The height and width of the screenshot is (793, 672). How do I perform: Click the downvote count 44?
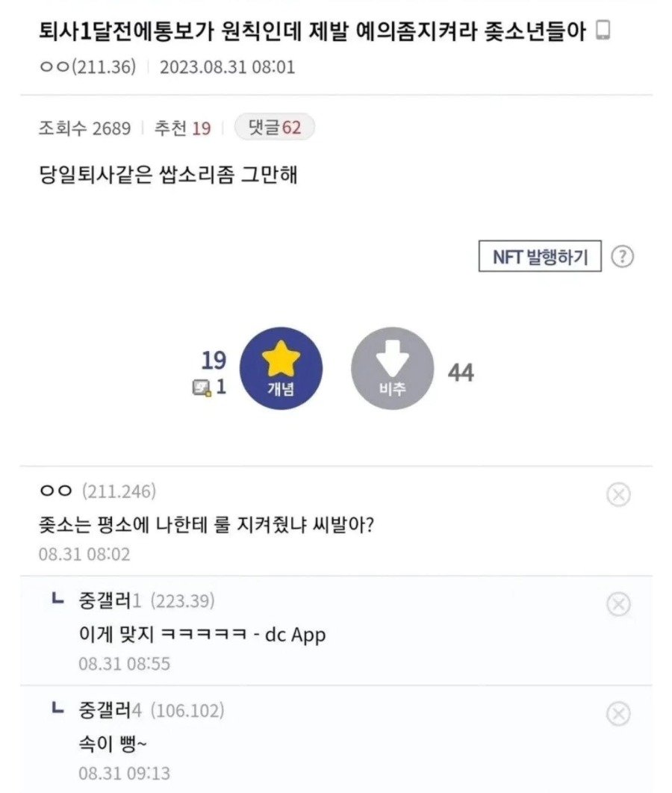coord(461,373)
